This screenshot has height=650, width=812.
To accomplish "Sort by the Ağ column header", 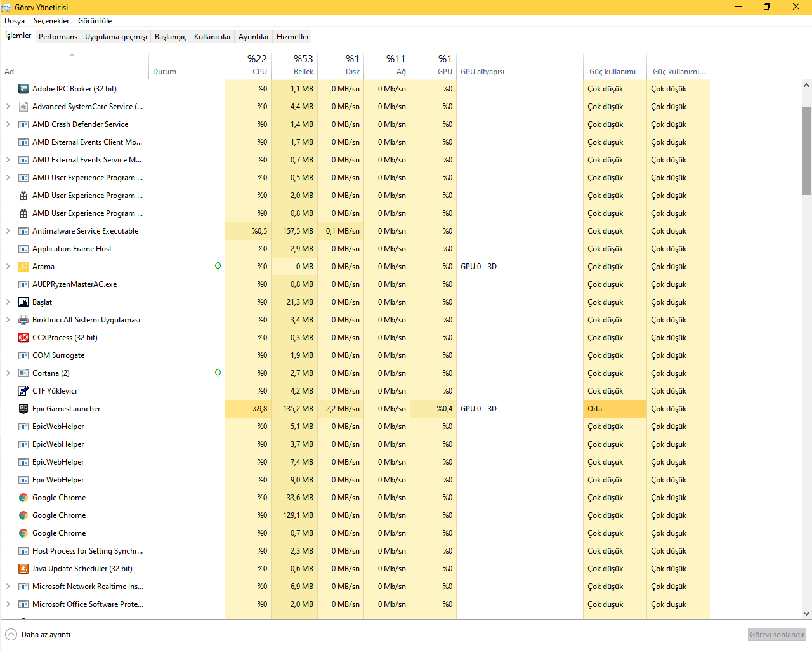I will pos(387,65).
